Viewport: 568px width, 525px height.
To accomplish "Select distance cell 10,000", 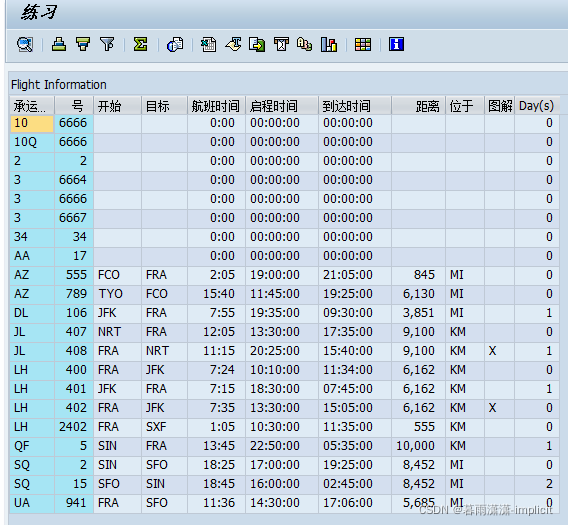I will tap(419, 446).
